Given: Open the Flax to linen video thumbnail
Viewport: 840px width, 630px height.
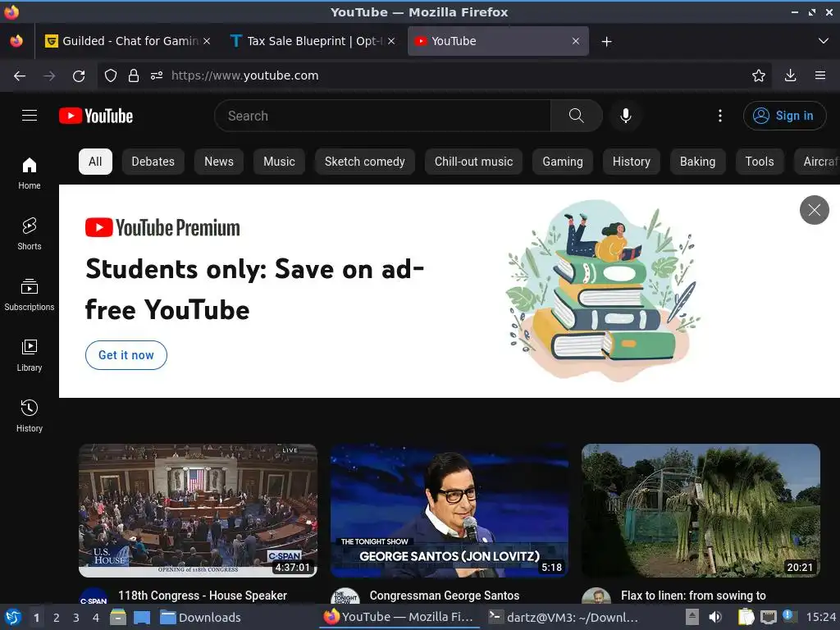Looking at the screenshot, I should click(x=701, y=510).
